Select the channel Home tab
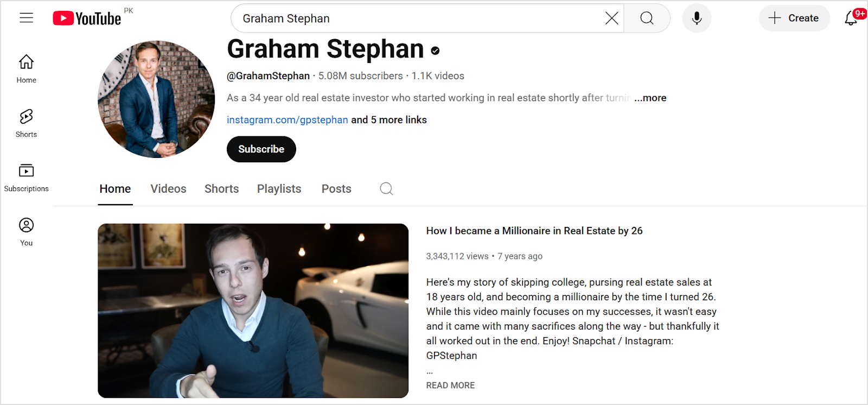This screenshot has height=405, width=868. (115, 189)
